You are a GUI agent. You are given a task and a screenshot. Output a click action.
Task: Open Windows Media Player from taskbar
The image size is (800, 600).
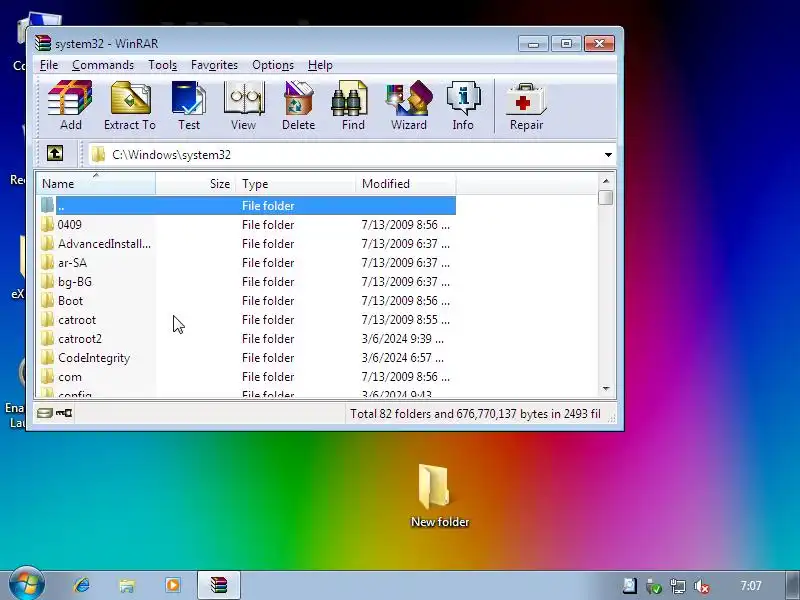coord(172,585)
